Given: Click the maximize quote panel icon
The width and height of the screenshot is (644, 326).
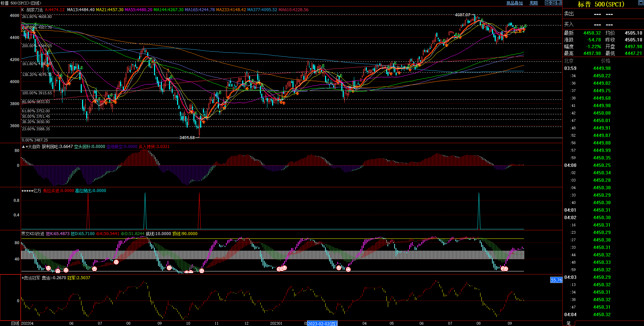Looking at the screenshot, I should point(641,3).
